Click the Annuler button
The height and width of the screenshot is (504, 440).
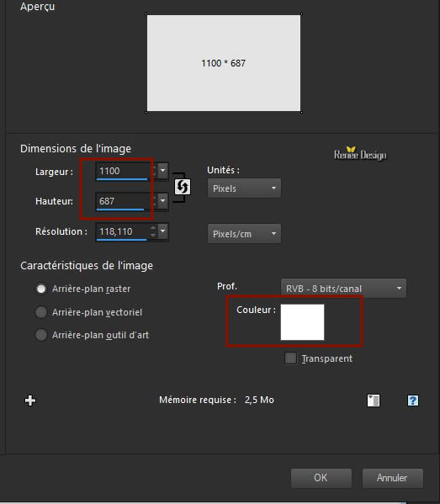point(392,478)
